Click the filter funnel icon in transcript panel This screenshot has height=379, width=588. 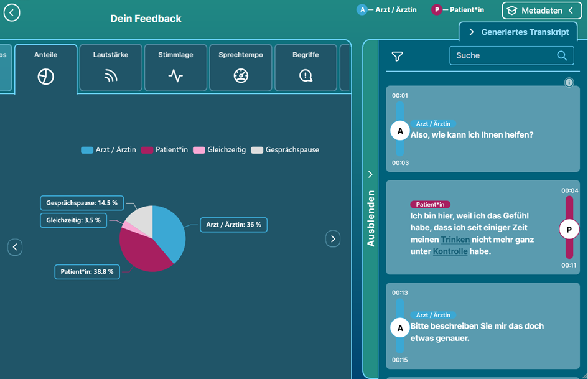[x=397, y=56]
